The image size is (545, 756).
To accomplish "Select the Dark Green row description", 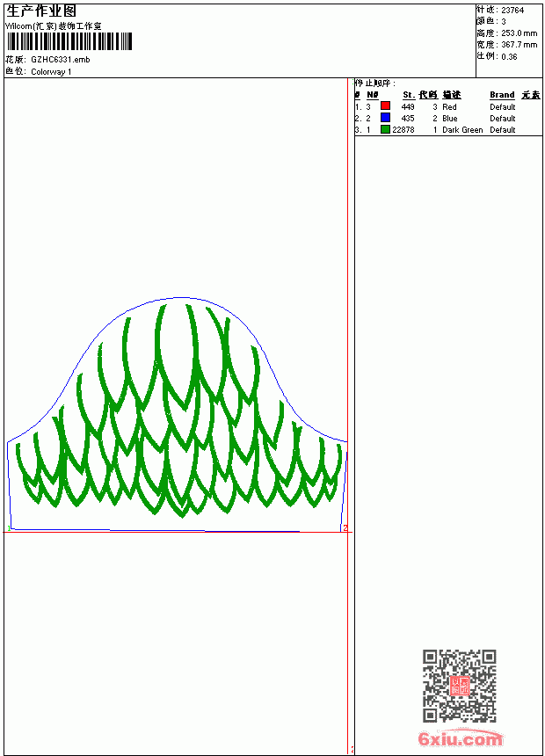I will [x=462, y=130].
